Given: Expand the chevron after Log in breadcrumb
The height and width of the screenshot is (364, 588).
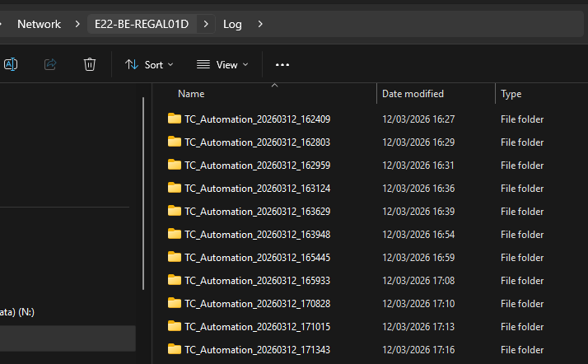Looking at the screenshot, I should [x=260, y=24].
